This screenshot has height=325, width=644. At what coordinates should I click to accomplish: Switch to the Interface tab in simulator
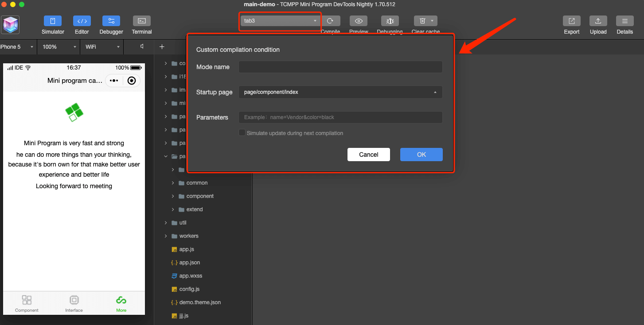[74, 304]
